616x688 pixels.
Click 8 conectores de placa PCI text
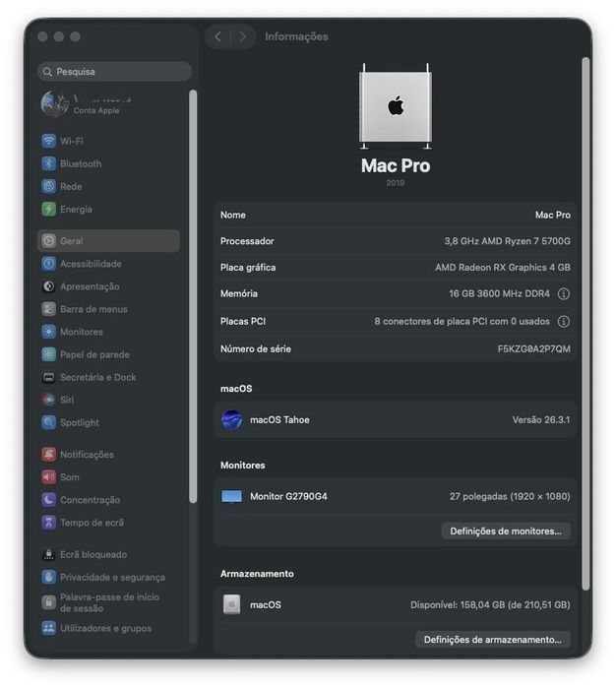pos(462,322)
